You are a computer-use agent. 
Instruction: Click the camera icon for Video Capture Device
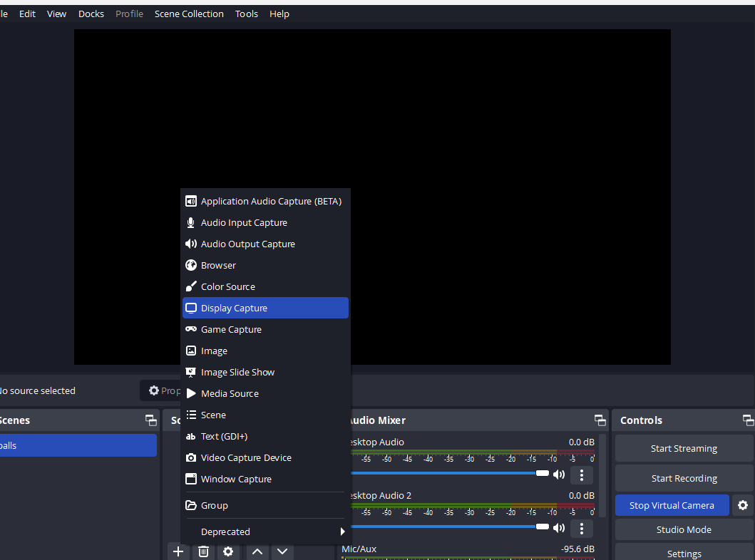point(191,457)
